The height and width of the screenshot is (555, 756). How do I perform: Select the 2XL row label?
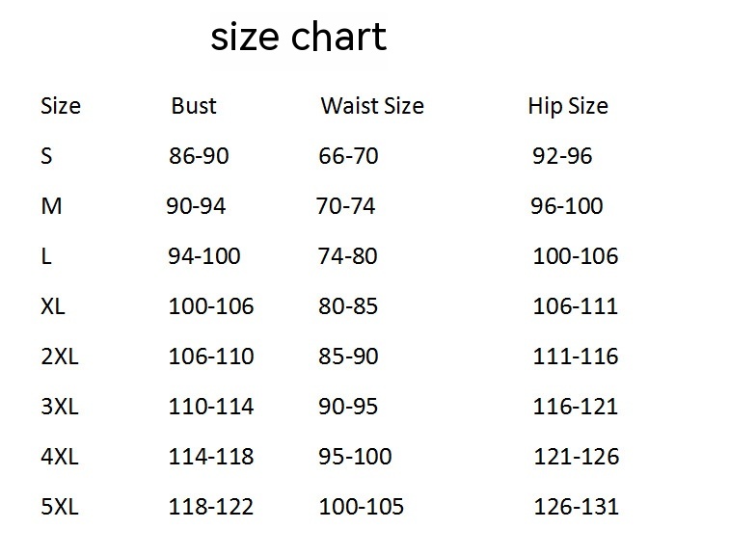tap(60, 357)
